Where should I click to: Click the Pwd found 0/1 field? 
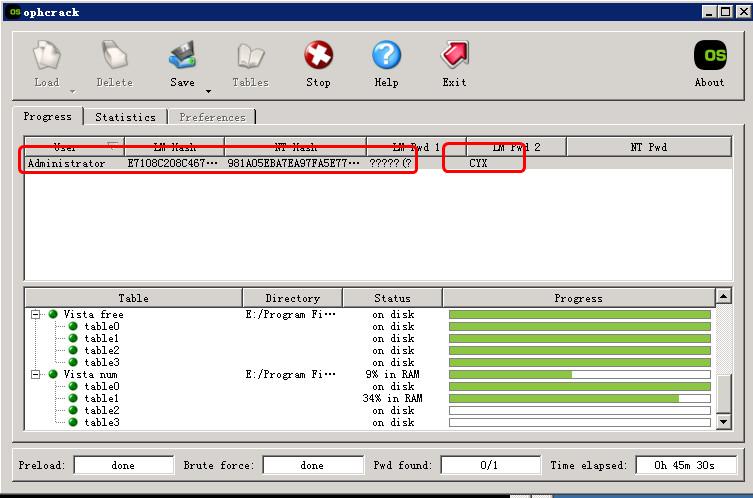click(490, 465)
